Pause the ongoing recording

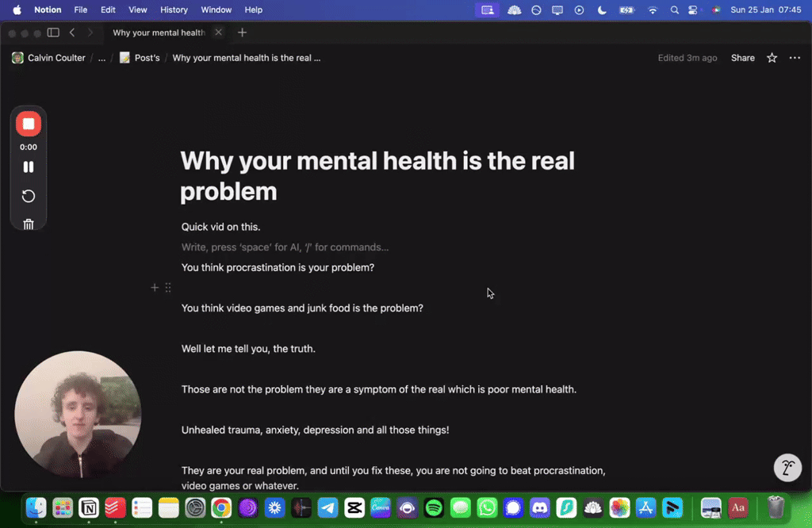[x=29, y=166]
